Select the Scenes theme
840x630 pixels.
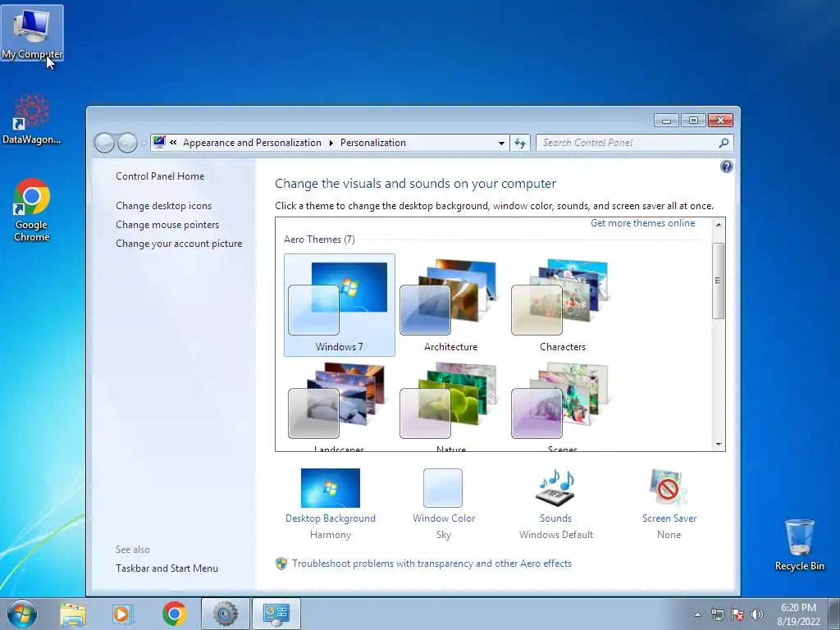[x=562, y=406]
